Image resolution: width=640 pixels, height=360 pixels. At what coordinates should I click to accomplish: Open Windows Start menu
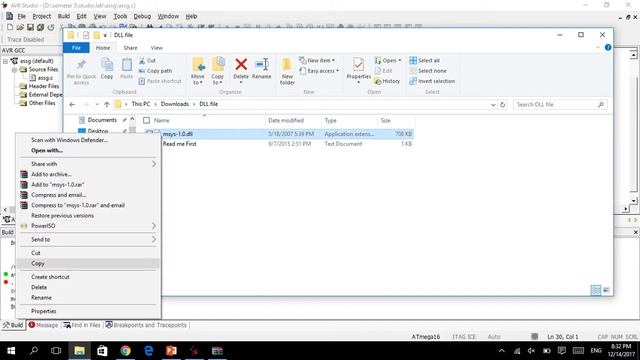pyautogui.click(x=11, y=351)
